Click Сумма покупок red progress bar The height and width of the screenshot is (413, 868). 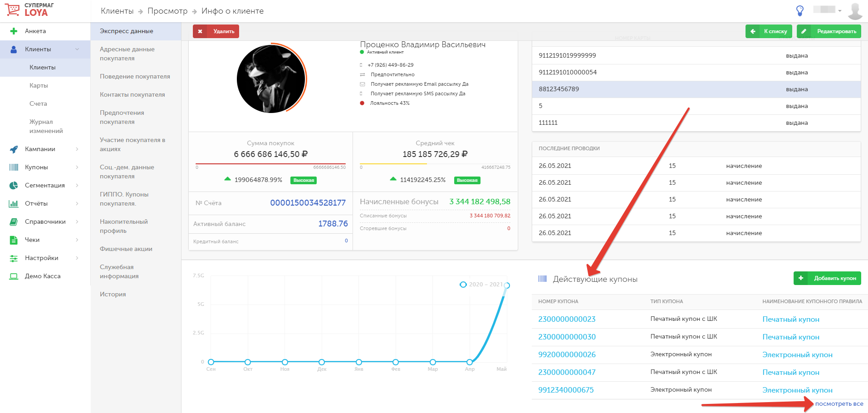[270, 164]
